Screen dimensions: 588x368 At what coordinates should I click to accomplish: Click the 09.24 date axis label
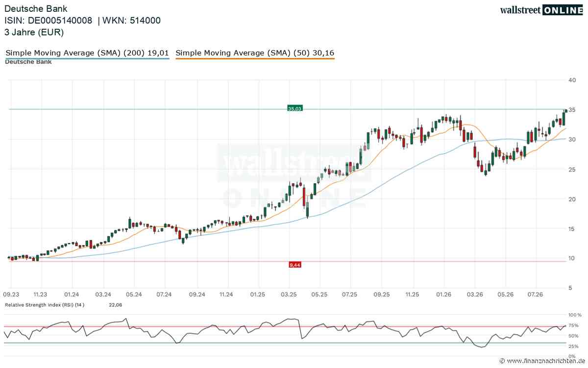click(x=196, y=295)
